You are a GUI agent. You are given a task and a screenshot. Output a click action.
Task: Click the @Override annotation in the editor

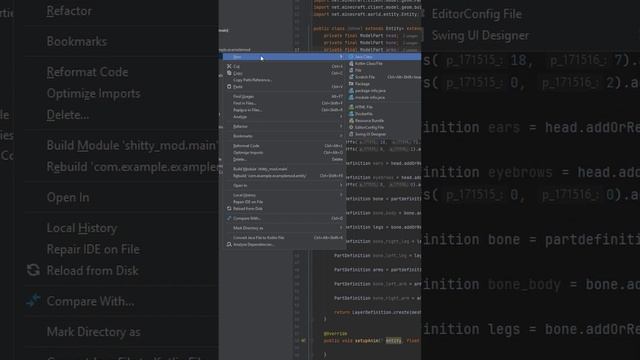[335, 333]
